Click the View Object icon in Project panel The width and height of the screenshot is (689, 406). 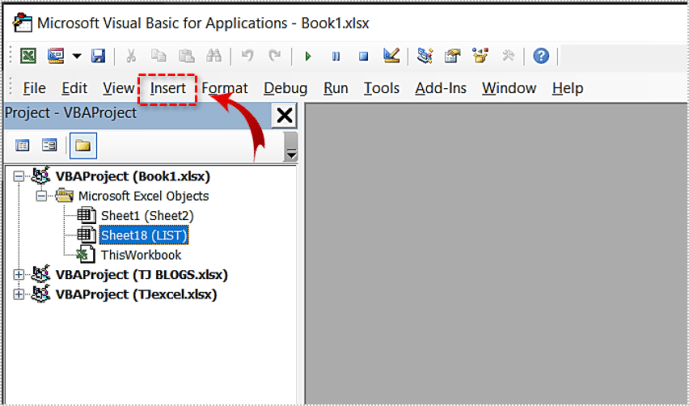coord(50,145)
